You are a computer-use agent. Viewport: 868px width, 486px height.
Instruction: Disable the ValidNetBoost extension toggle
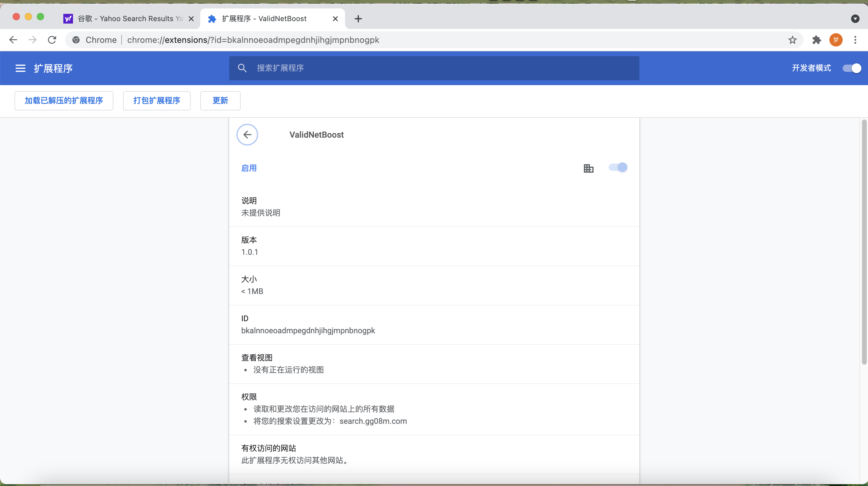[618, 167]
